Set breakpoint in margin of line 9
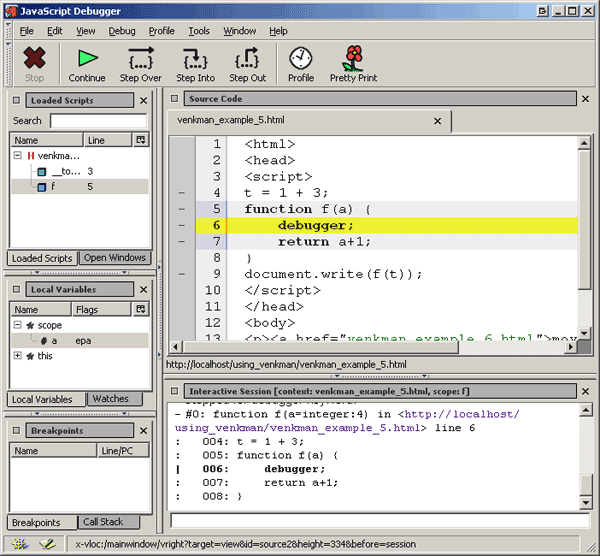Screen dimensions: 600x556 (182, 274)
